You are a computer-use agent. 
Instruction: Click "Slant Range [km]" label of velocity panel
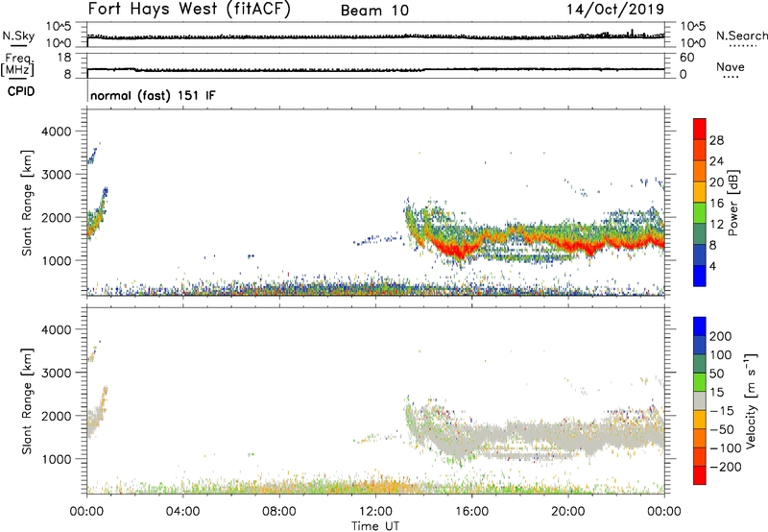[27, 401]
